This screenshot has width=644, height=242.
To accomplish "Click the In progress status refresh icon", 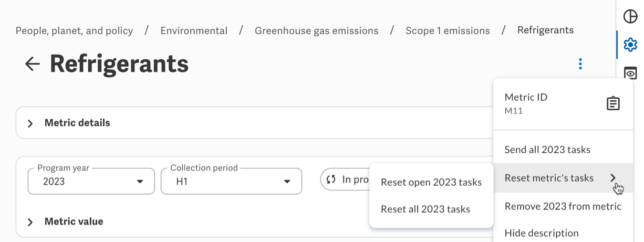I will coord(331,179).
